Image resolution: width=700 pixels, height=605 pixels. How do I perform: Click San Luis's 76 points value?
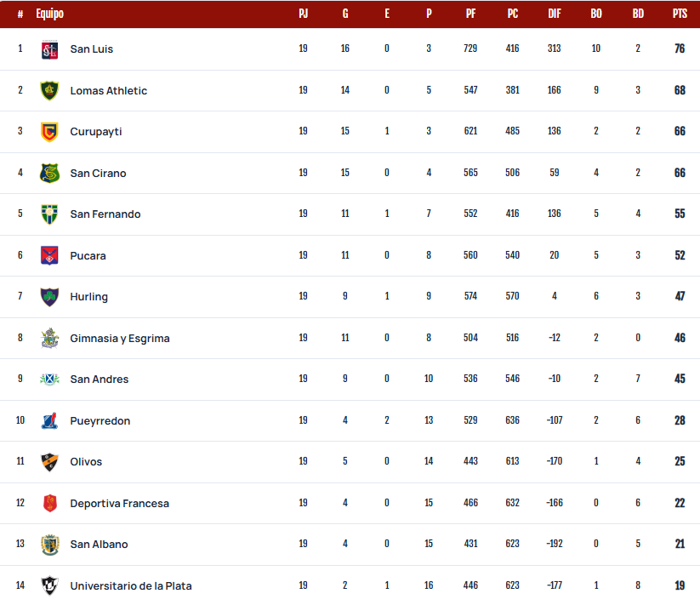coord(680,49)
